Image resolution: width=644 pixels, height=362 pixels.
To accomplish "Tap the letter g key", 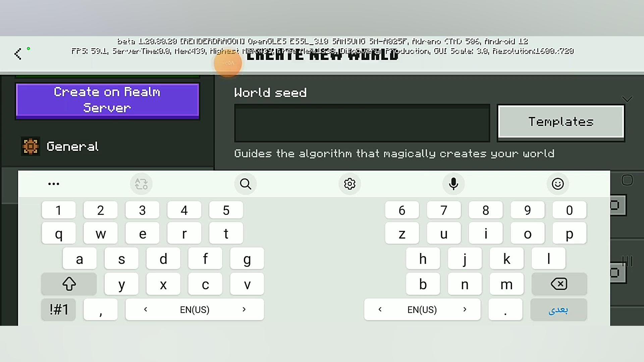I will (247, 258).
